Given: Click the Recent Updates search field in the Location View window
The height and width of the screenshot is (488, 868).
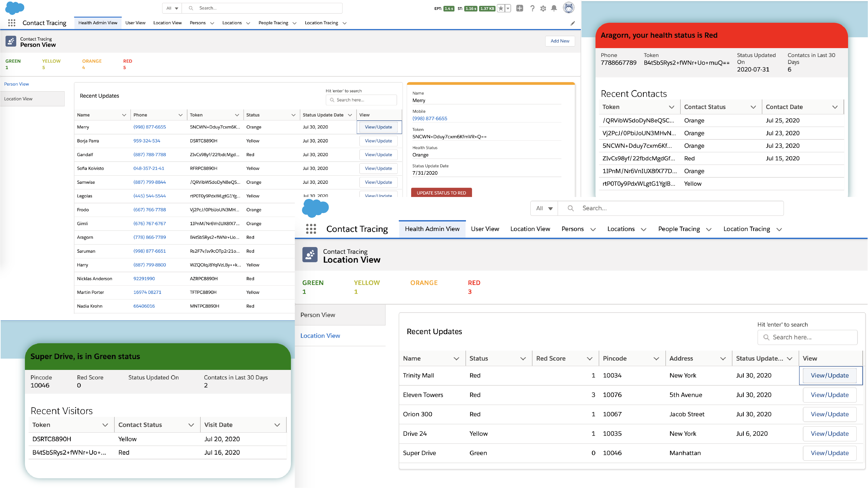Looking at the screenshot, I should (x=807, y=337).
